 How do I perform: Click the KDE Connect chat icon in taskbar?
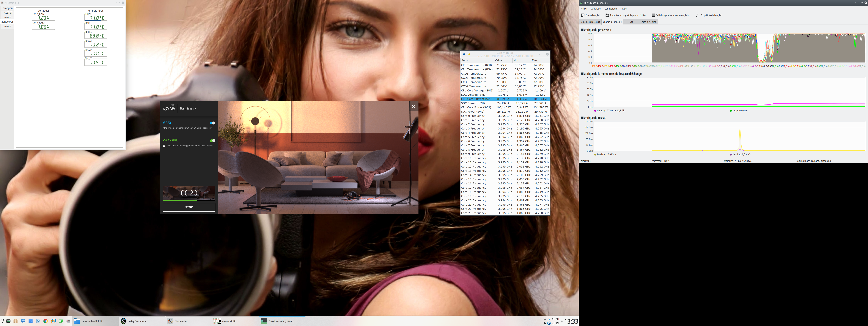click(23, 321)
